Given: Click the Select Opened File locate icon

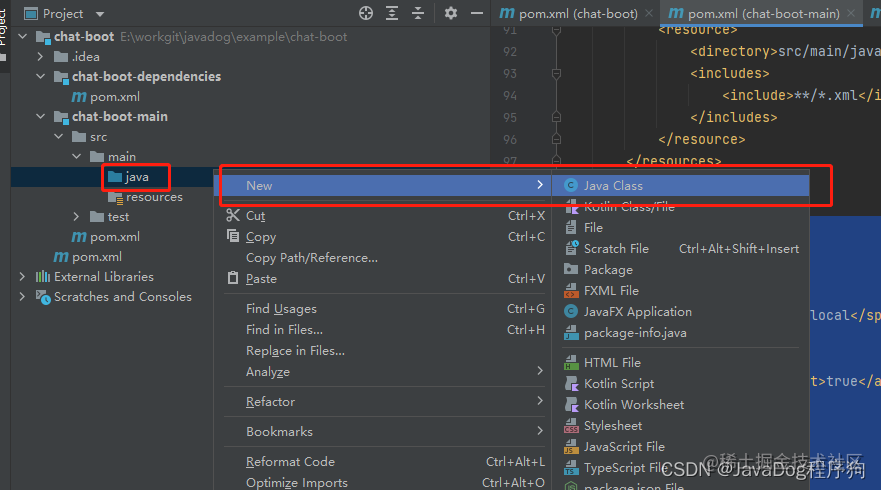Looking at the screenshot, I should [366, 13].
